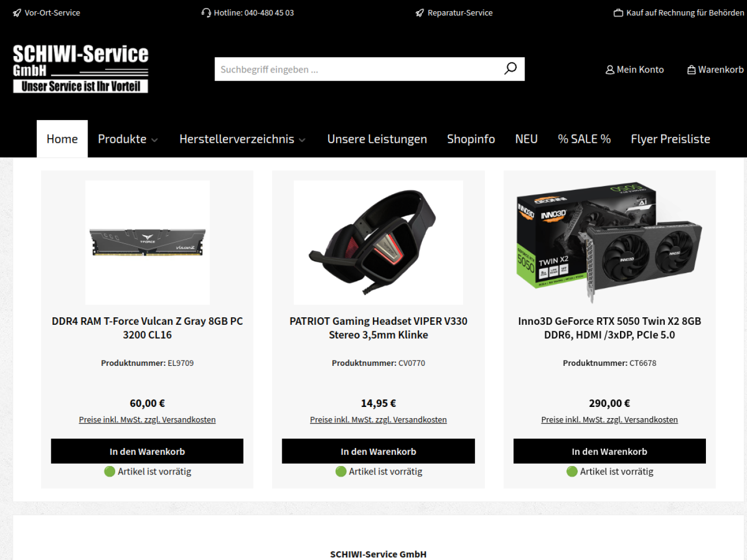Open Inno3D GeForce RTX 5050 title
This screenshot has width=747, height=560.
tap(609, 328)
